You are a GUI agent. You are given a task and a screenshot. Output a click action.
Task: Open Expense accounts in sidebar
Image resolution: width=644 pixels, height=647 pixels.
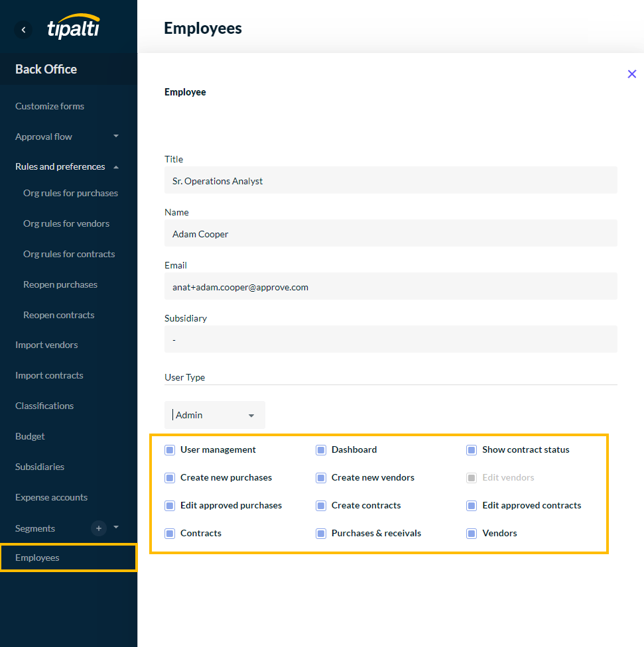click(x=52, y=497)
